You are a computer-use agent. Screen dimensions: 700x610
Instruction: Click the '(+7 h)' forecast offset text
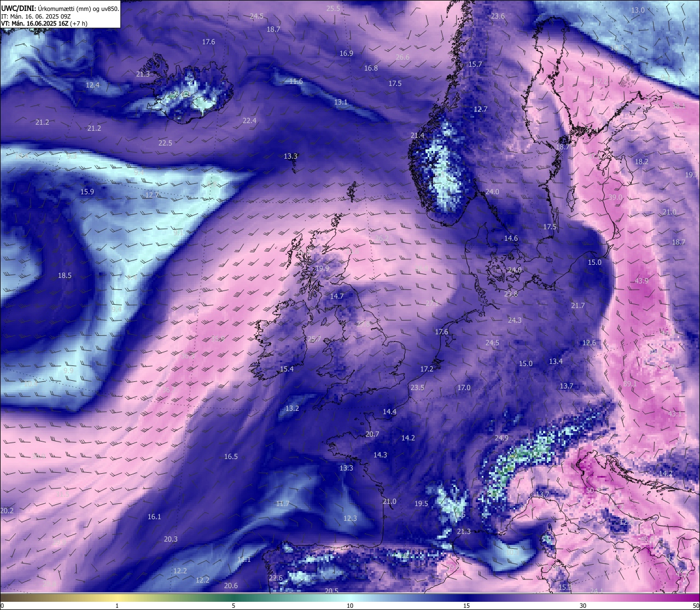(x=79, y=24)
